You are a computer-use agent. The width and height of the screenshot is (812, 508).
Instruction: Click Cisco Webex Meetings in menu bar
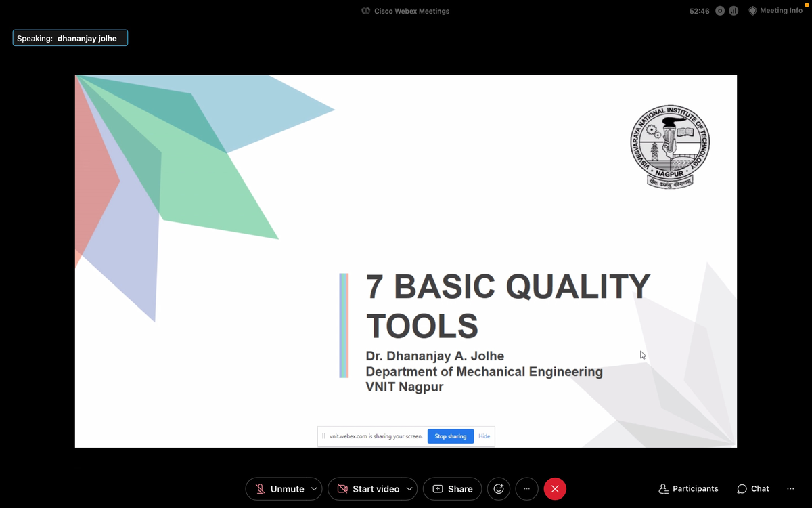coord(405,10)
